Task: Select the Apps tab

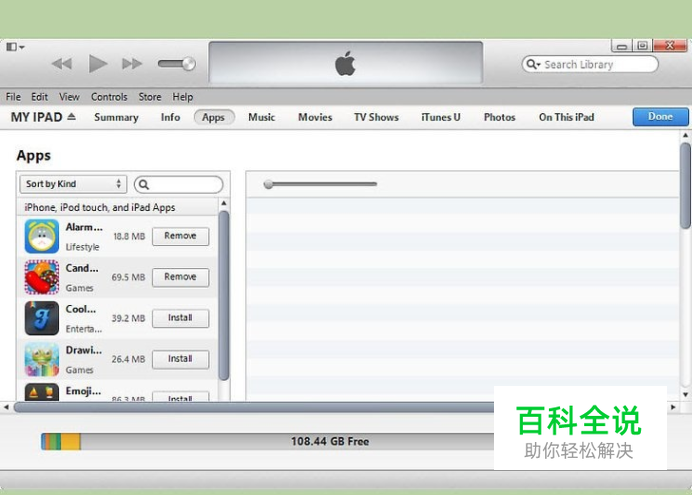Action: coord(214,117)
